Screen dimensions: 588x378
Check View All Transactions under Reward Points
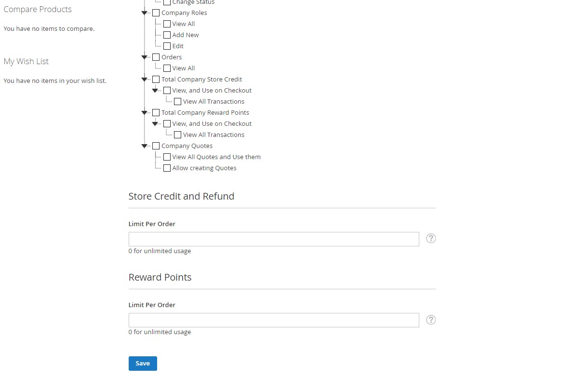pyautogui.click(x=178, y=135)
